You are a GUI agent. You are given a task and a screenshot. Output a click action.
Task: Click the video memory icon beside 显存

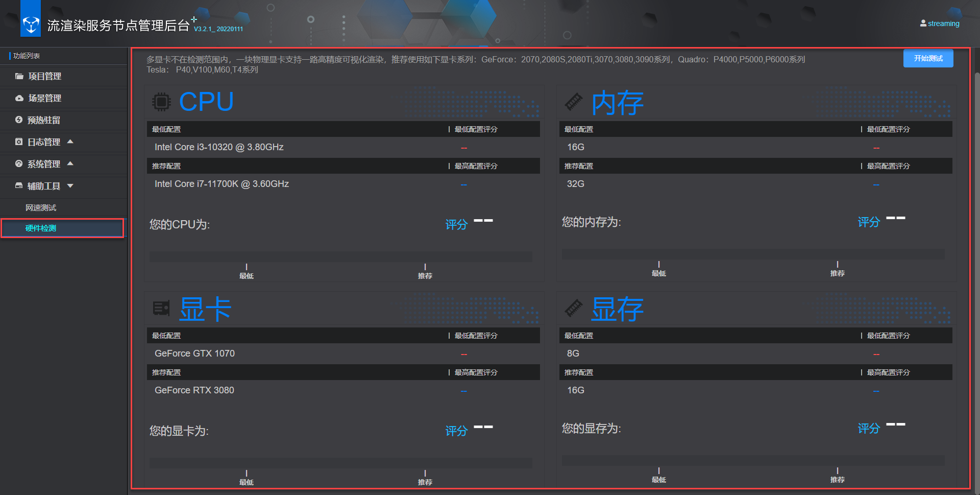574,308
